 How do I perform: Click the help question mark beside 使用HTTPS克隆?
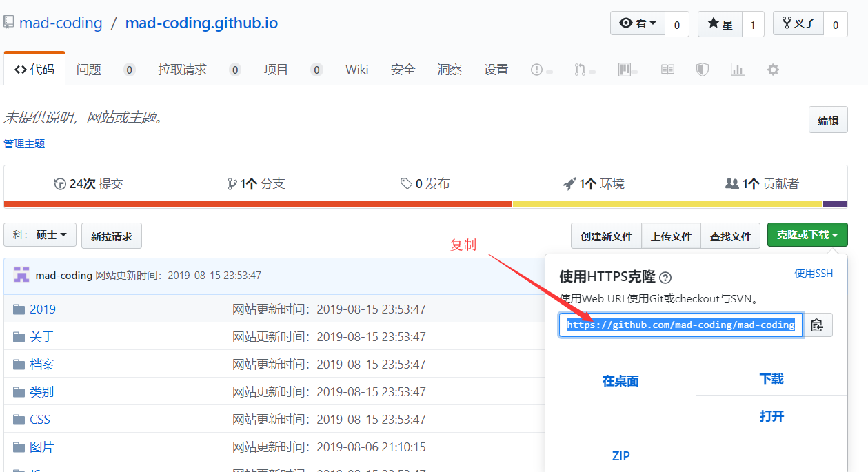(665, 278)
